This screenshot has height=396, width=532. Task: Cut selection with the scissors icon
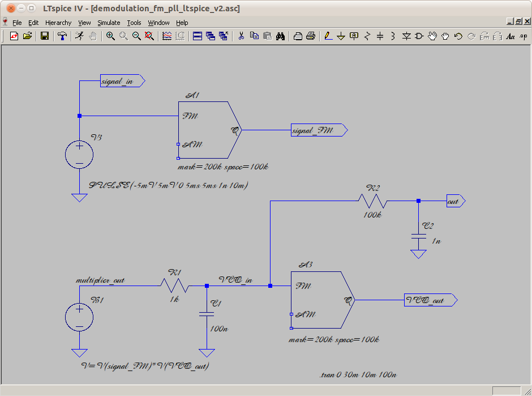(241, 36)
